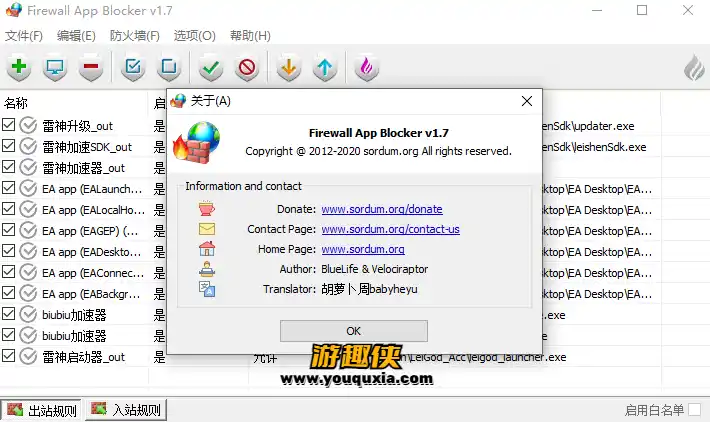Toggle the EA app (EAConnec...) checkbox
Viewport: 710px width, 422px height.
tap(9, 272)
